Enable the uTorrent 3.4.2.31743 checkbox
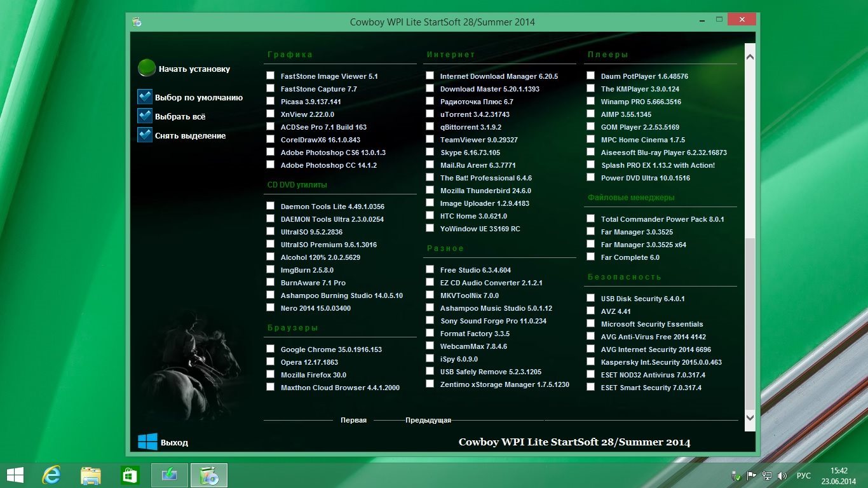868x488 pixels. (x=430, y=114)
